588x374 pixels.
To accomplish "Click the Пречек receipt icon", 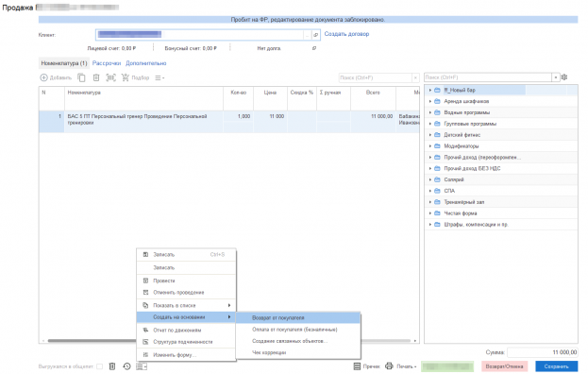I will click(x=357, y=366).
